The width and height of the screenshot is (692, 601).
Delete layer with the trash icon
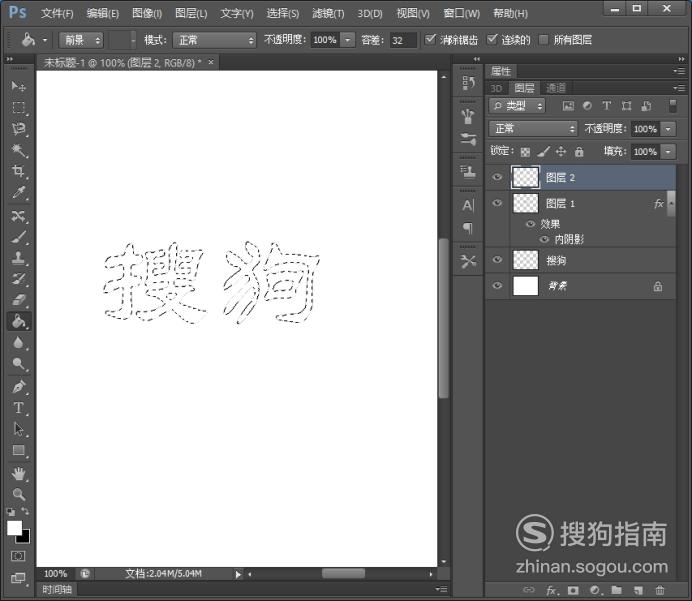pos(660,590)
